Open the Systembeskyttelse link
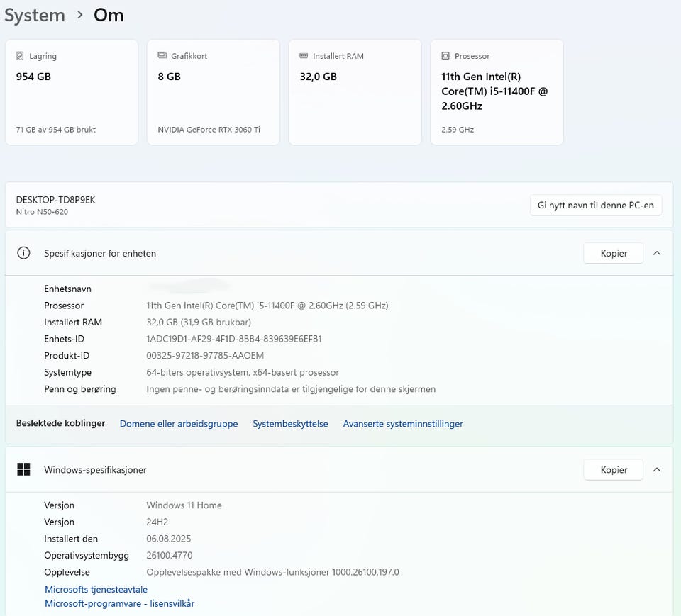 point(290,424)
